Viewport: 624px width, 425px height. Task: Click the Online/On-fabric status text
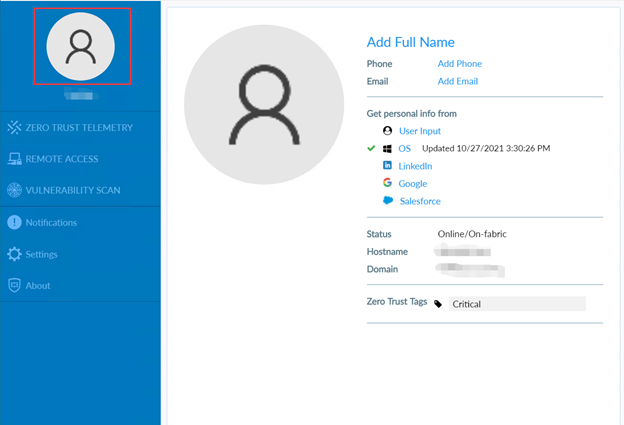472,234
